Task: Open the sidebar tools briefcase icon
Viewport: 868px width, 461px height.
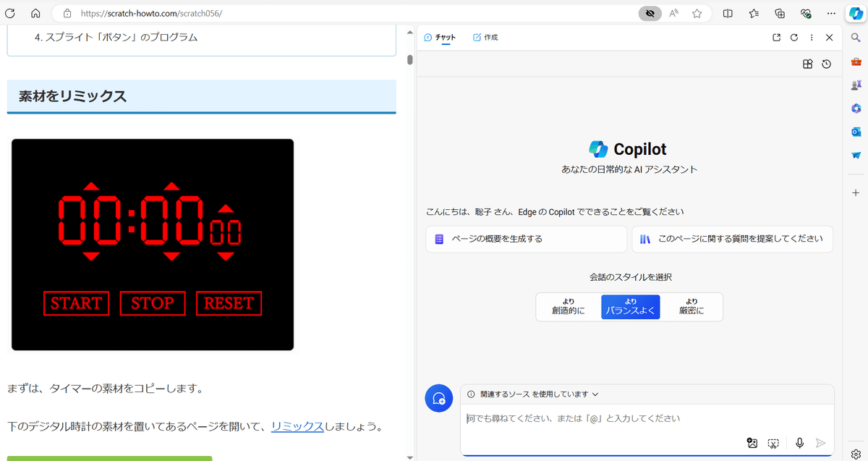Action: point(856,62)
